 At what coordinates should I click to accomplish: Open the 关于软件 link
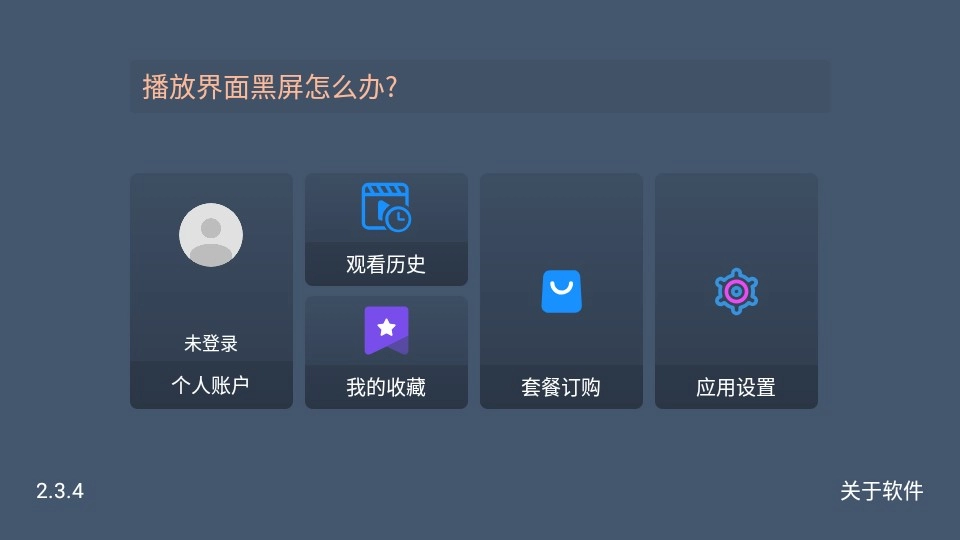tap(882, 491)
